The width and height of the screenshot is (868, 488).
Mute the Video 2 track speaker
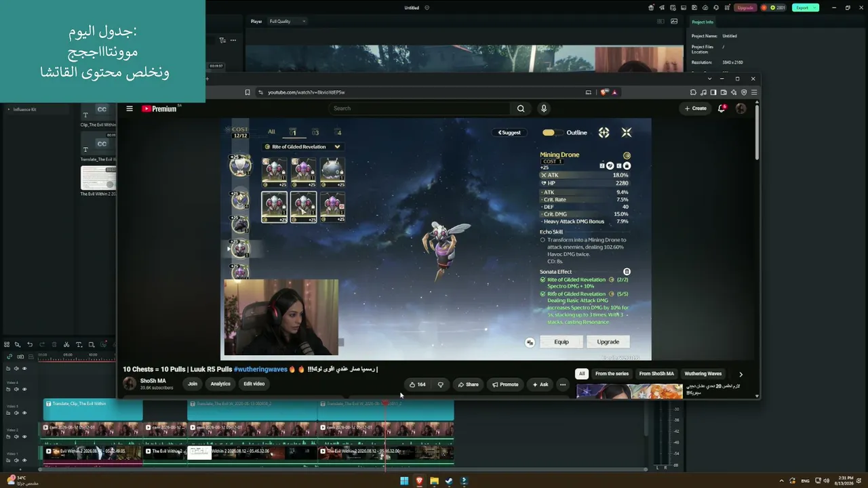point(16,436)
